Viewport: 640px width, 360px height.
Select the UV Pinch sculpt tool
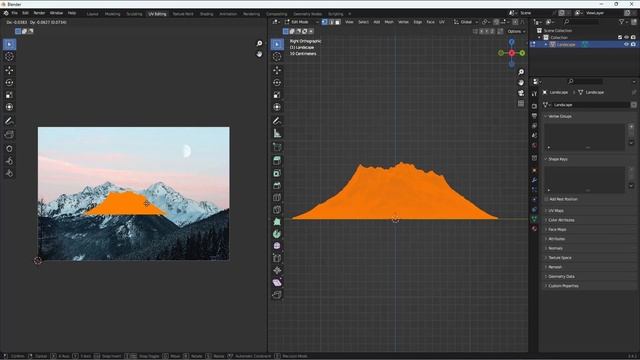point(9,173)
